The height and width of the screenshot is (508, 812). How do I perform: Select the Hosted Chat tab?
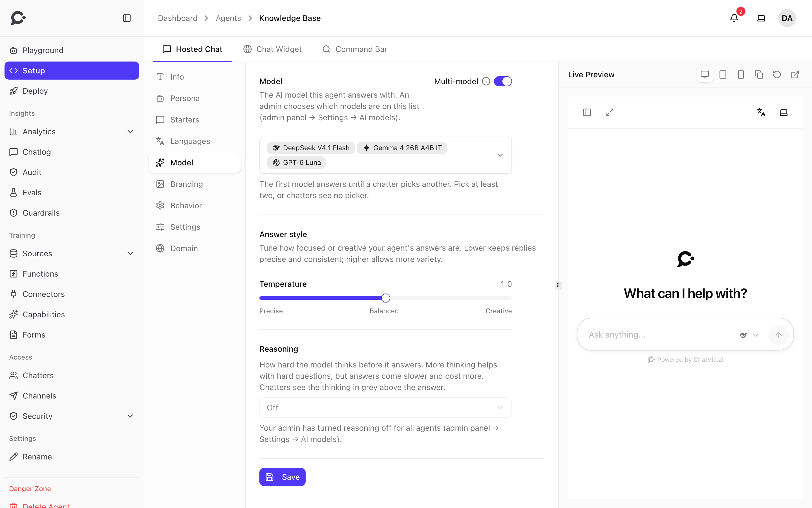pos(193,49)
